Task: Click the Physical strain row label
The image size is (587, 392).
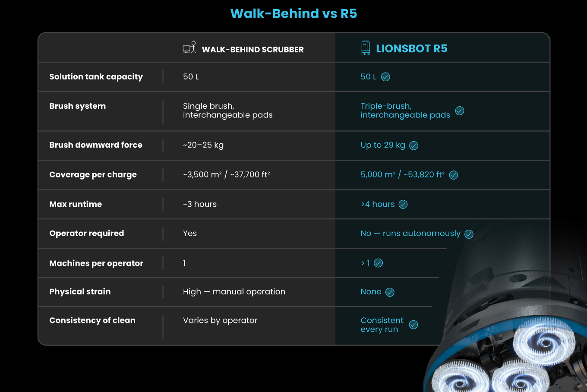Action: coord(80,292)
